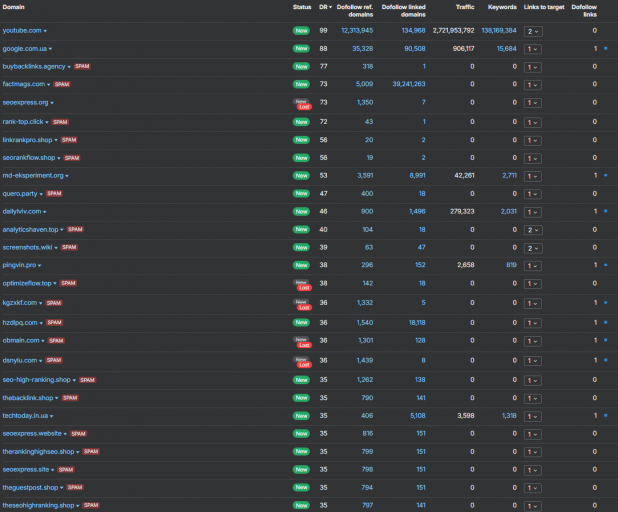This screenshot has height=512, width=618.
Task: Click SPAM badge beside kgzxkf.com
Action: coord(54,303)
